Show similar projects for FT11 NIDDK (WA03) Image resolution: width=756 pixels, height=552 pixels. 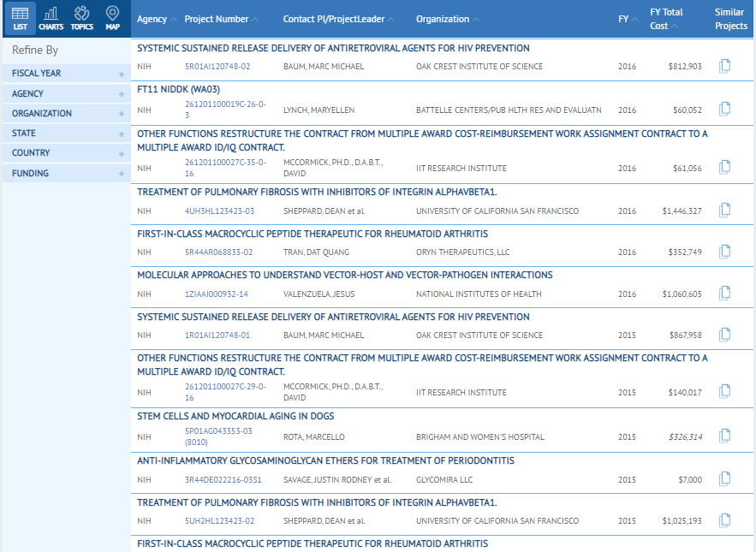(724, 110)
